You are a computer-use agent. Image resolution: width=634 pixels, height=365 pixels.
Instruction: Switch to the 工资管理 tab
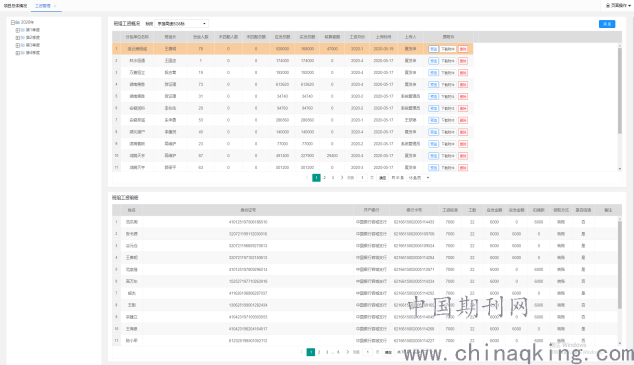42,6
